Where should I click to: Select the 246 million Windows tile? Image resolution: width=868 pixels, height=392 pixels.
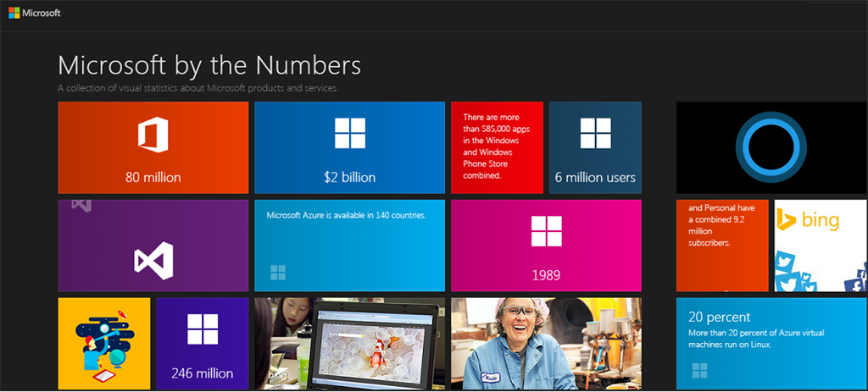[x=203, y=344]
